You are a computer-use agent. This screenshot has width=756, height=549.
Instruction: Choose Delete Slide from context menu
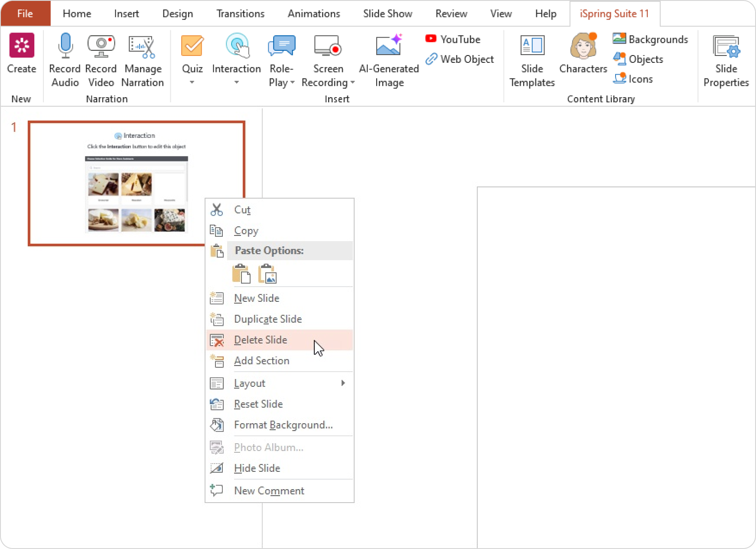261,340
